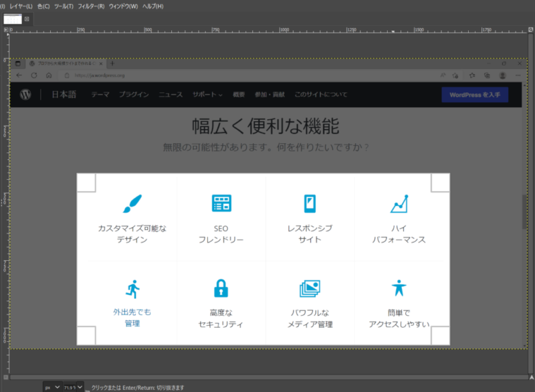Open the navigation preview icon beside the horizontal scrollbar

[532, 377]
